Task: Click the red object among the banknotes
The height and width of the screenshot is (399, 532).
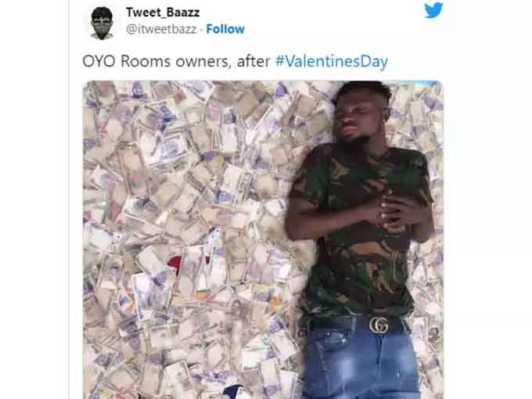Action: (x=174, y=264)
